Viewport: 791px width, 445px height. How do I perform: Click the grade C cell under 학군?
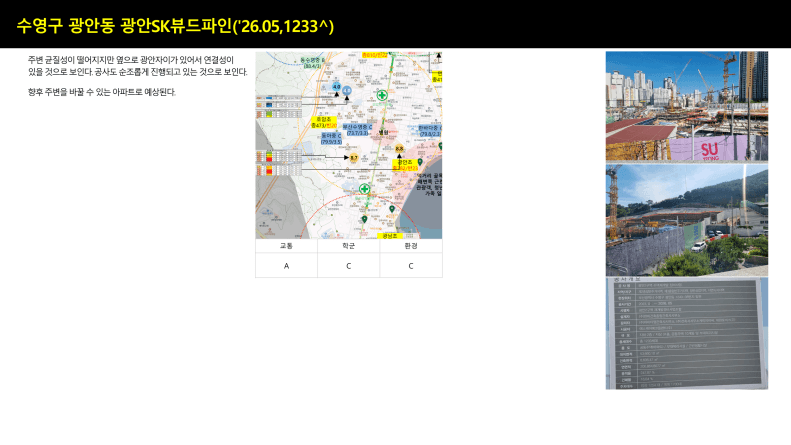tap(349, 265)
